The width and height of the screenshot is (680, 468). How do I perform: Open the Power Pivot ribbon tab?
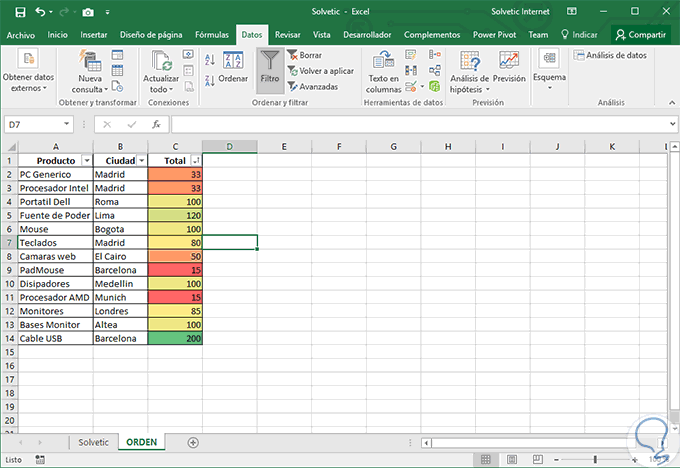[494, 35]
